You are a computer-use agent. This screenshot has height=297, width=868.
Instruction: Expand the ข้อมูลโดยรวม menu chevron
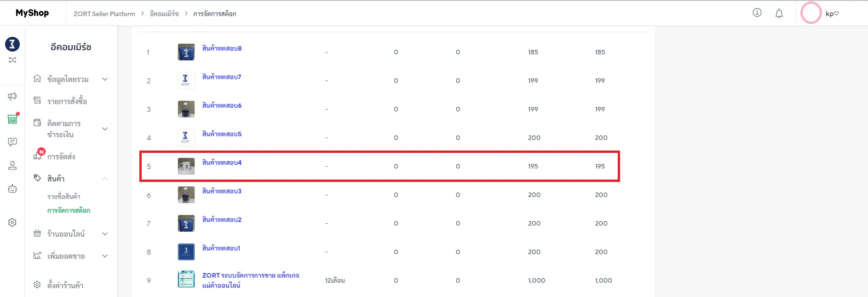click(x=105, y=79)
